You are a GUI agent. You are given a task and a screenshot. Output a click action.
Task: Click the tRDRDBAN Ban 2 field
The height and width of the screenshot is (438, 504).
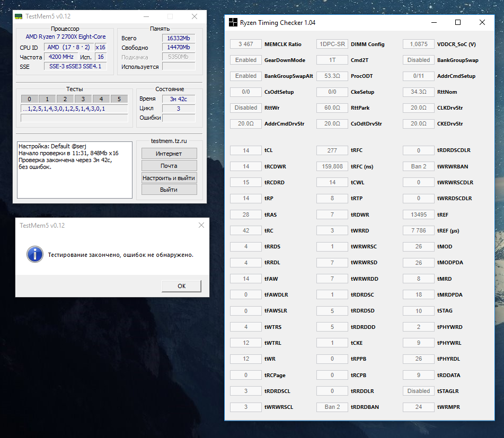(332, 407)
